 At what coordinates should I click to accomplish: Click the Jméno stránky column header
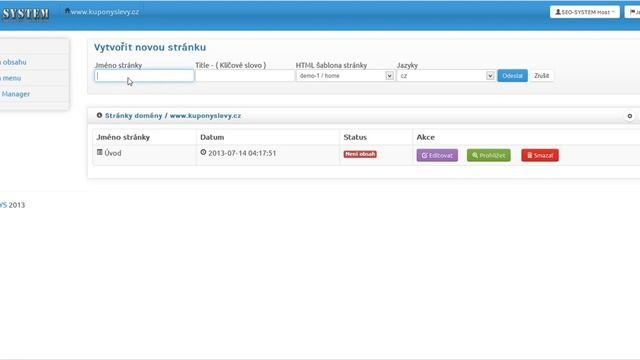[123, 137]
